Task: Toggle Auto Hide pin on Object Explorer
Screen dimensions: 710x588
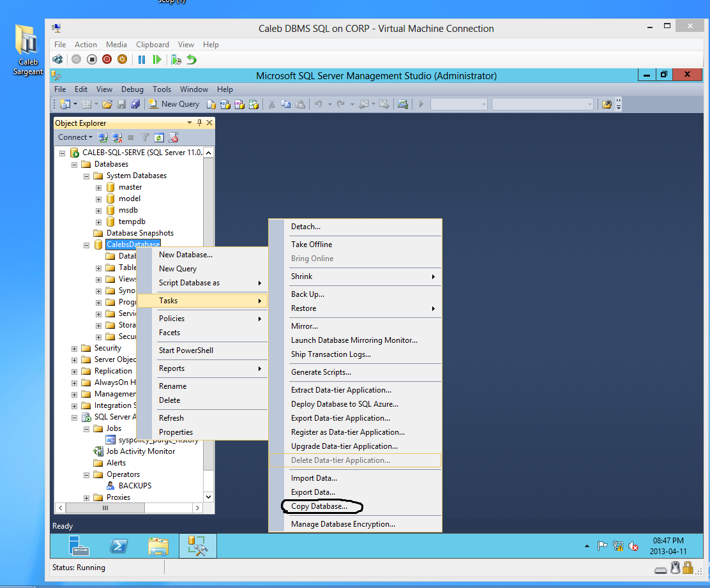Action: coord(199,123)
